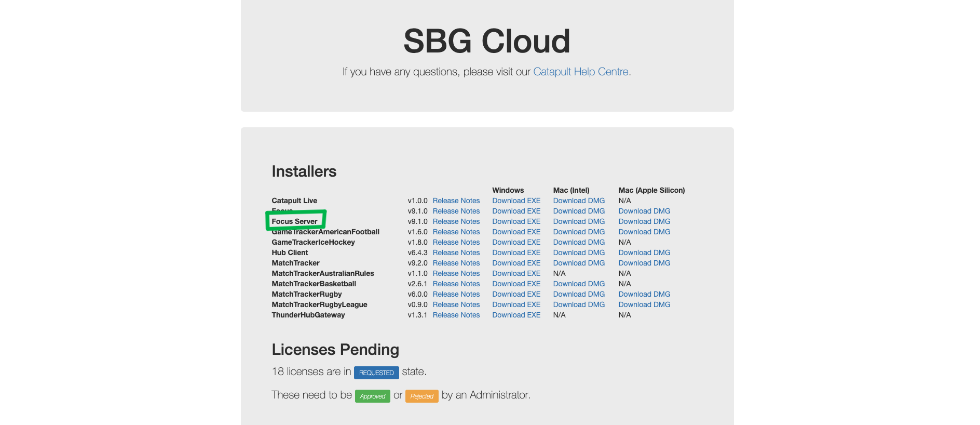
Task: Download EXE for MatchTrackerRugby v6.0.0
Action: tap(516, 294)
